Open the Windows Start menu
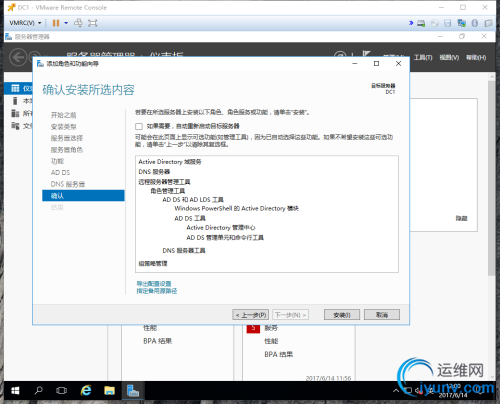The width and height of the screenshot is (500, 404). click(15, 390)
